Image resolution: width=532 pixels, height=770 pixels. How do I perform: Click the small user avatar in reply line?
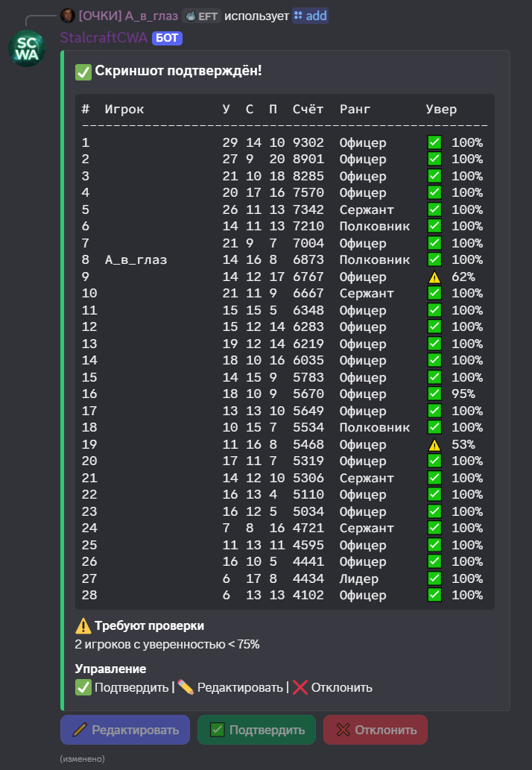click(67, 16)
